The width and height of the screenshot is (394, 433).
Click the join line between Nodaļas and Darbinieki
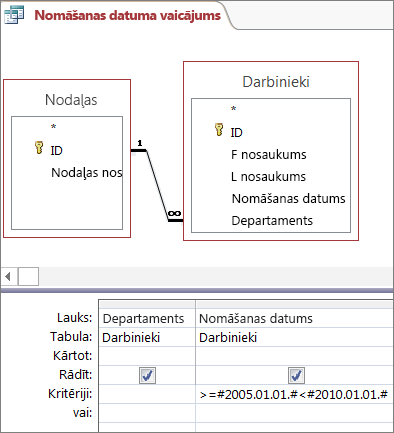[157, 185]
